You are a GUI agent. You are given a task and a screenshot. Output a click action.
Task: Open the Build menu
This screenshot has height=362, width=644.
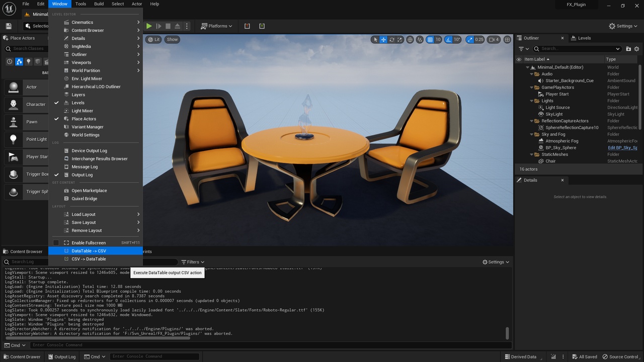click(99, 4)
